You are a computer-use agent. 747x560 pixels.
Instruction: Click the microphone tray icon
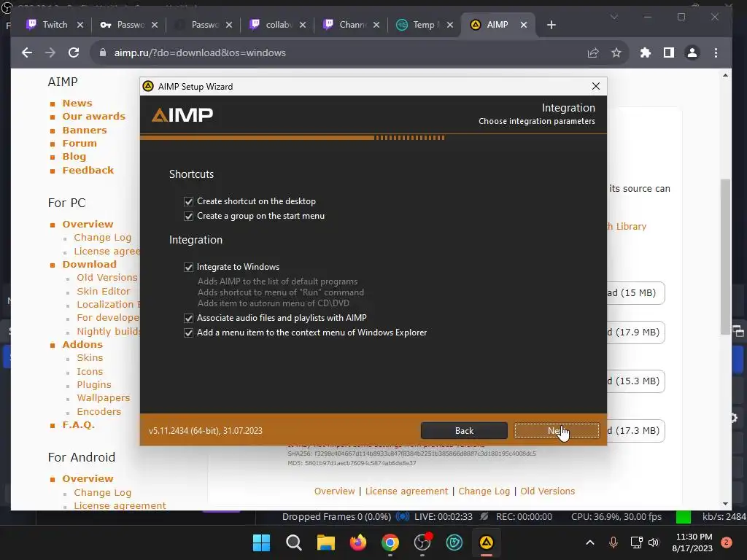[x=613, y=542]
